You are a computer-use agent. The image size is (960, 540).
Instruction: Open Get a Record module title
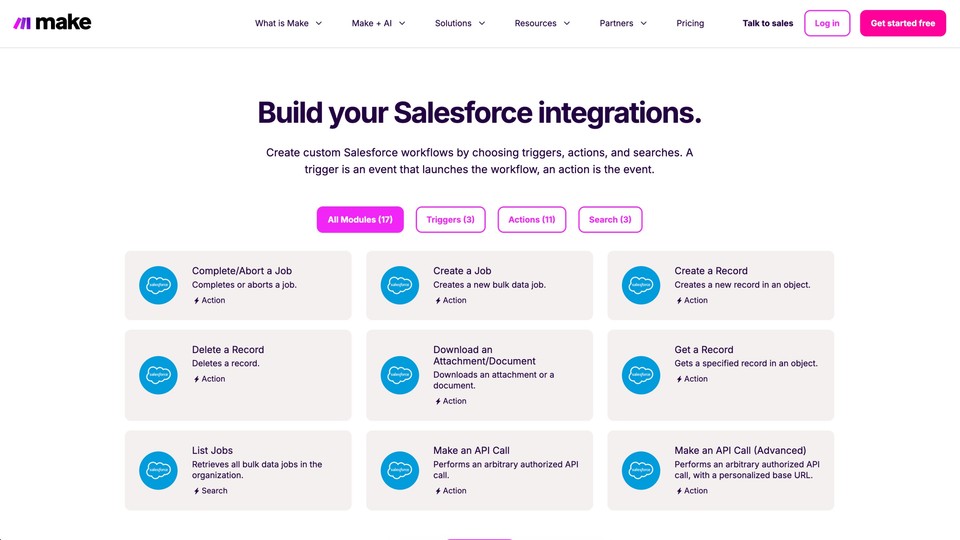703,350
